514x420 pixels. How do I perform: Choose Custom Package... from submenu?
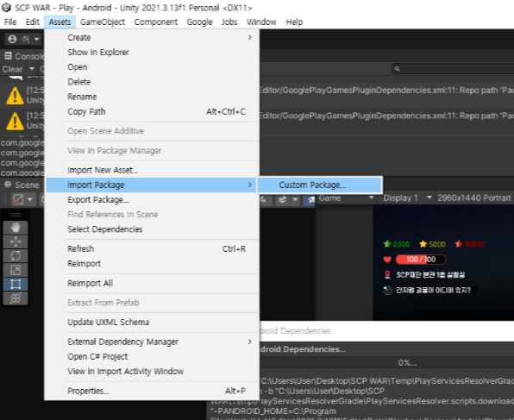click(320, 185)
